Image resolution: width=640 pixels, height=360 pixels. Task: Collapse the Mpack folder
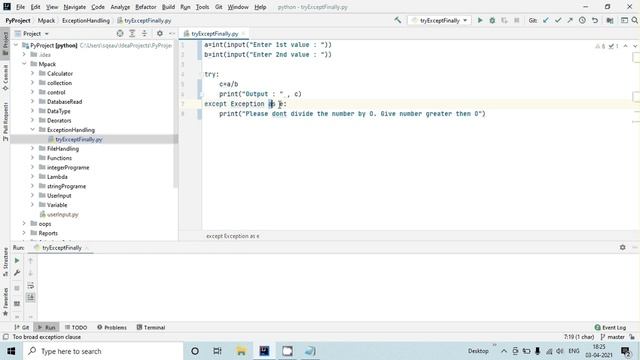pyautogui.click(x=24, y=64)
